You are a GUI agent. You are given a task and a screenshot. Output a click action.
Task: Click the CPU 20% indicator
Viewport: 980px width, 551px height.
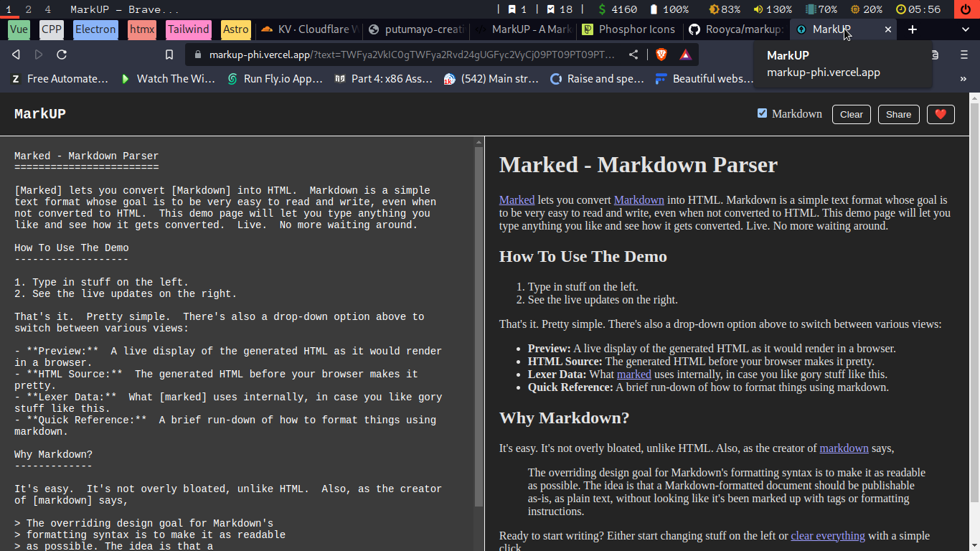[867, 9]
